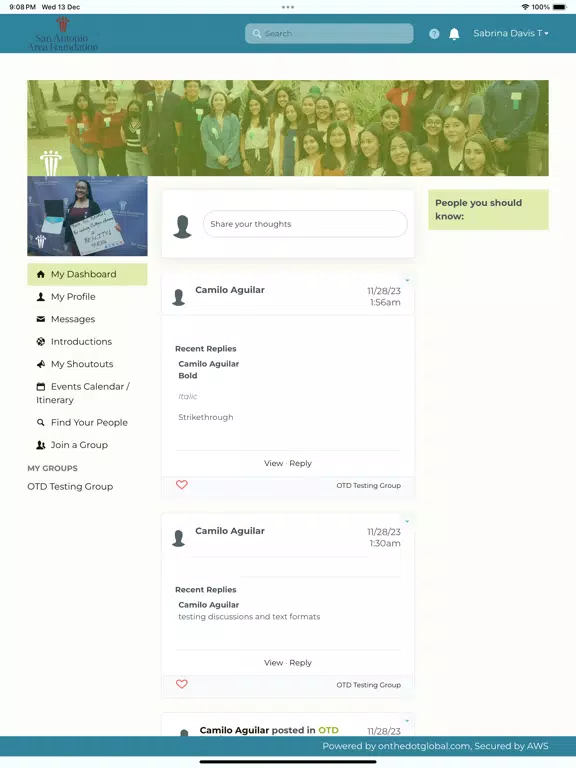Click megaphone icon beside My Shoutouts

pos(41,364)
